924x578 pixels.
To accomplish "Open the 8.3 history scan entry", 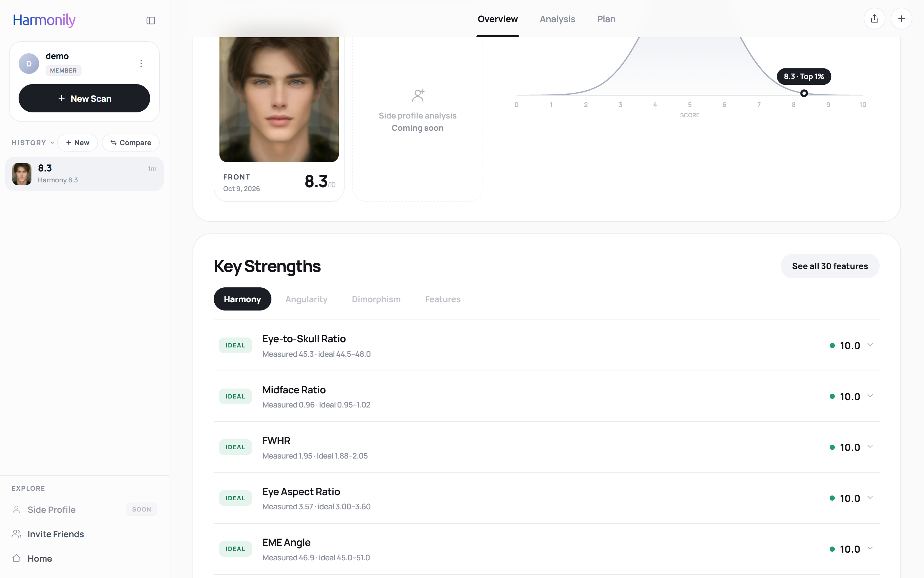I will (x=84, y=174).
